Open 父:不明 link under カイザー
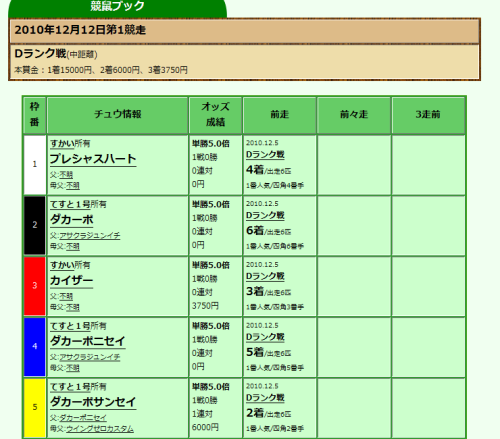 (x=66, y=296)
